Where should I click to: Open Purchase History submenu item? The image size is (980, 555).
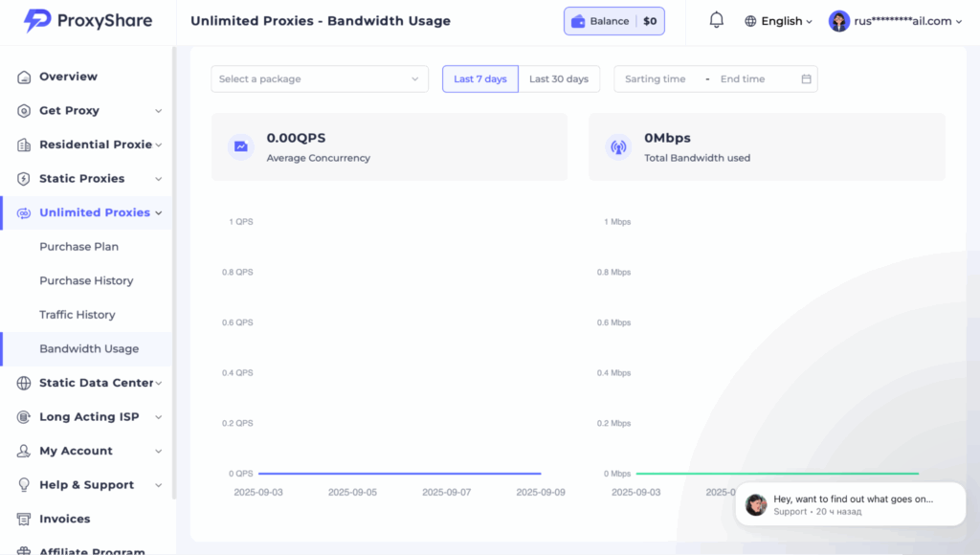86,280
